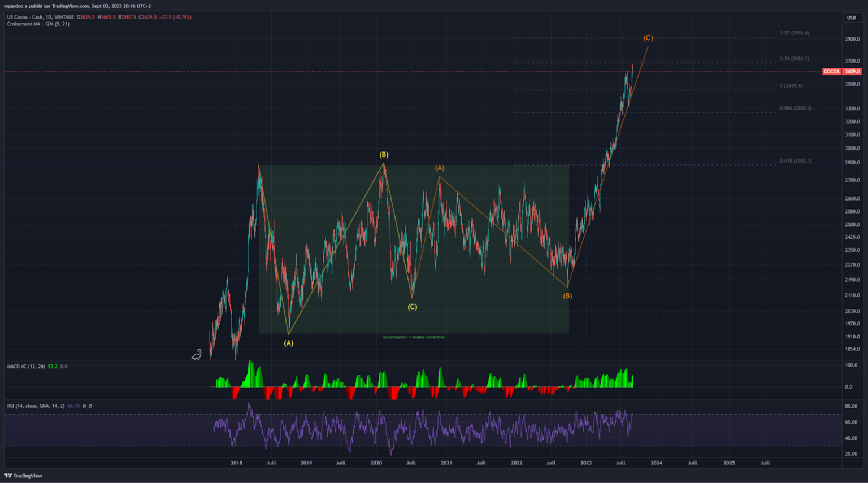This screenshot has height=483, width=868.
Task: Click the 2020 label on the date axis
Action: pyautogui.click(x=376, y=463)
